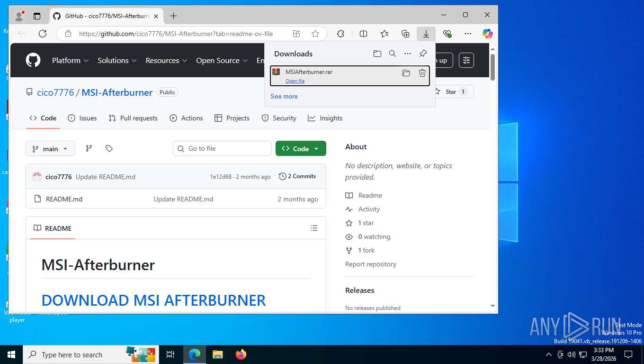Viewport: 644px width, 364px height.
Task: Show MSIAfterburner.rar in folder
Action: 406,73
